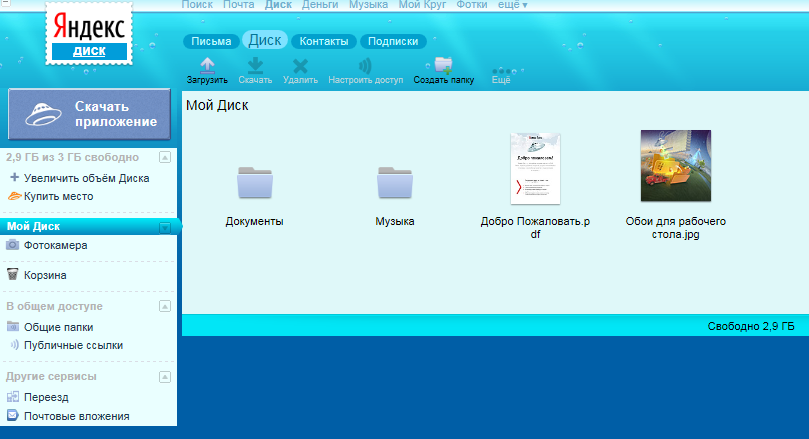Open Общие папки in sidebar
This screenshot has width=809, height=439.
58,327
